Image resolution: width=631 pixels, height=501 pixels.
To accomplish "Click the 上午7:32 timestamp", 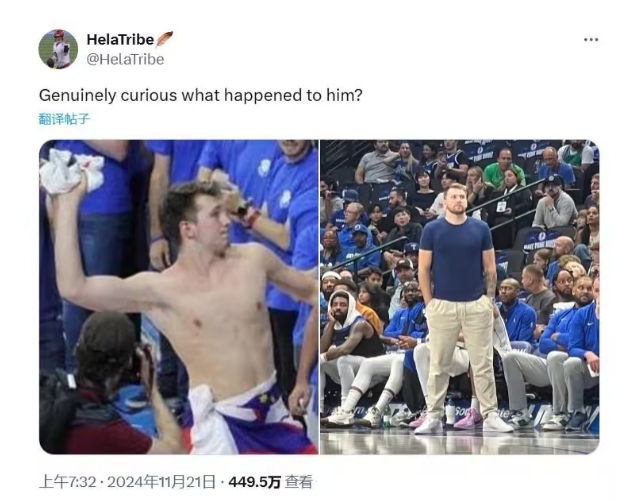I will point(68,482).
